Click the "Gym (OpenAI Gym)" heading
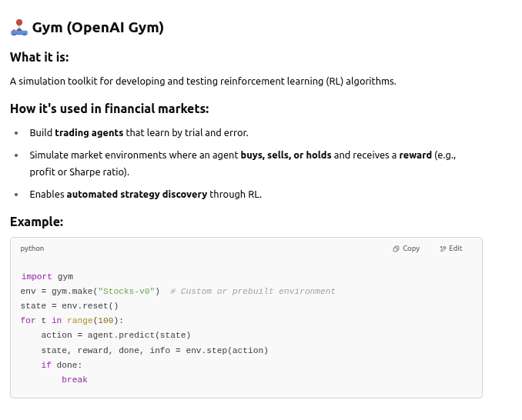522x420 pixels. point(98,28)
